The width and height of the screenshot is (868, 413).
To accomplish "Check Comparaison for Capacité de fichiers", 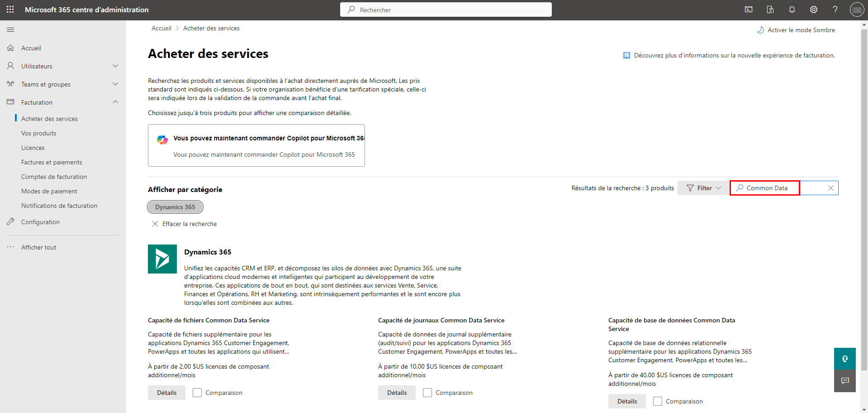I will point(197,393).
